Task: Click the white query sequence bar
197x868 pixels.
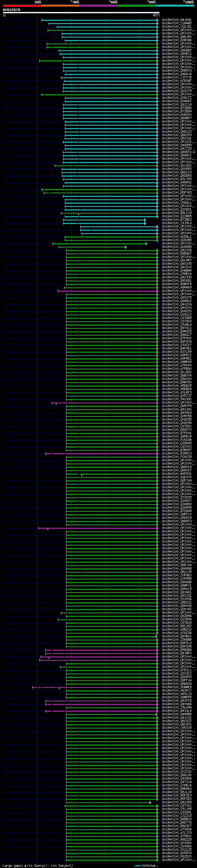Action: point(81,13)
